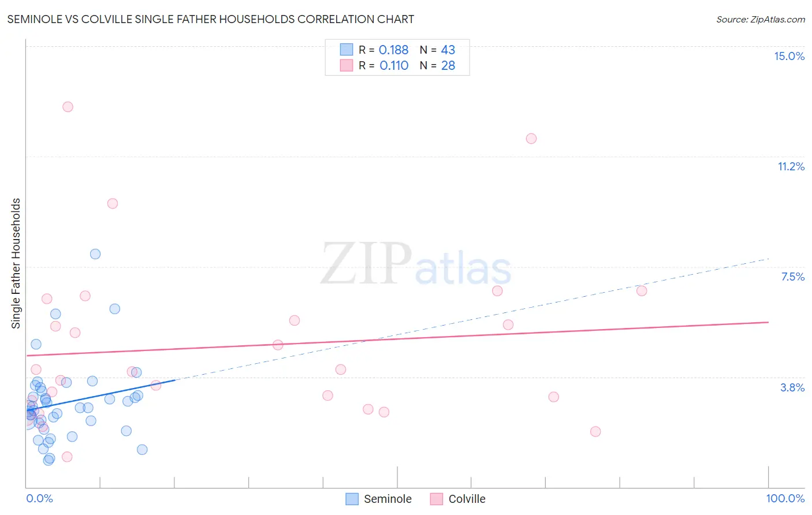812x515 pixels.
Task: Click the dashed blue trend line extension
Action: [471, 319]
